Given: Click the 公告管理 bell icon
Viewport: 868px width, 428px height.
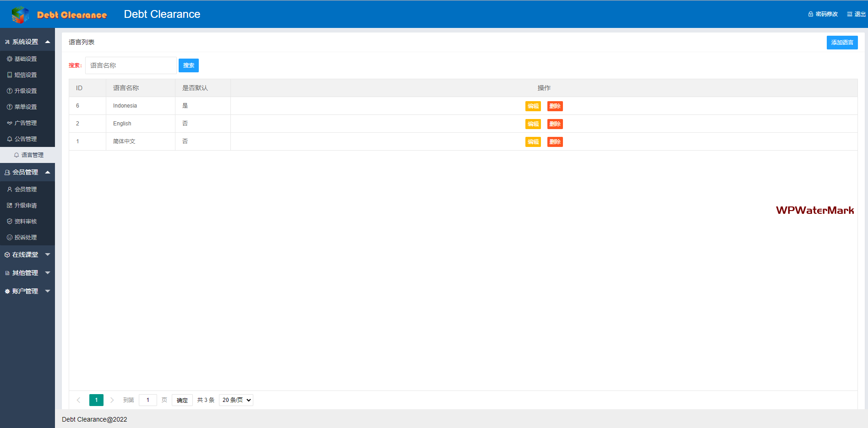Looking at the screenshot, I should pyautogui.click(x=10, y=139).
